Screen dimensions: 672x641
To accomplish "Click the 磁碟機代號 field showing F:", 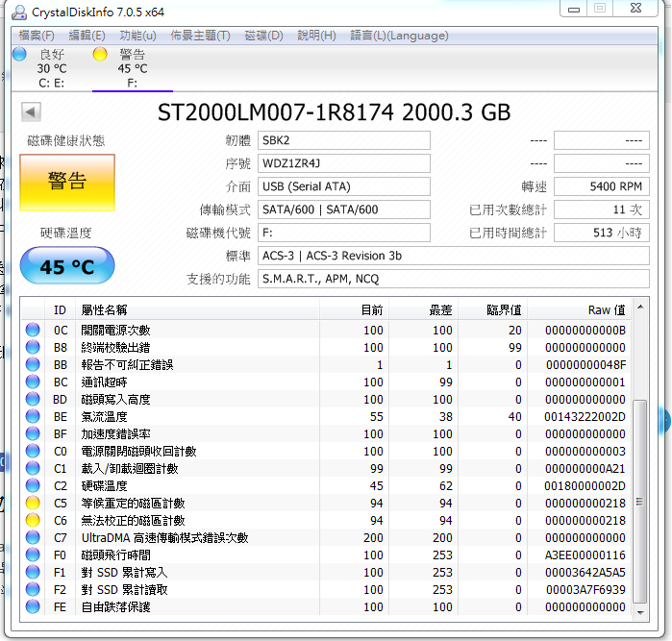I will coord(344,234).
